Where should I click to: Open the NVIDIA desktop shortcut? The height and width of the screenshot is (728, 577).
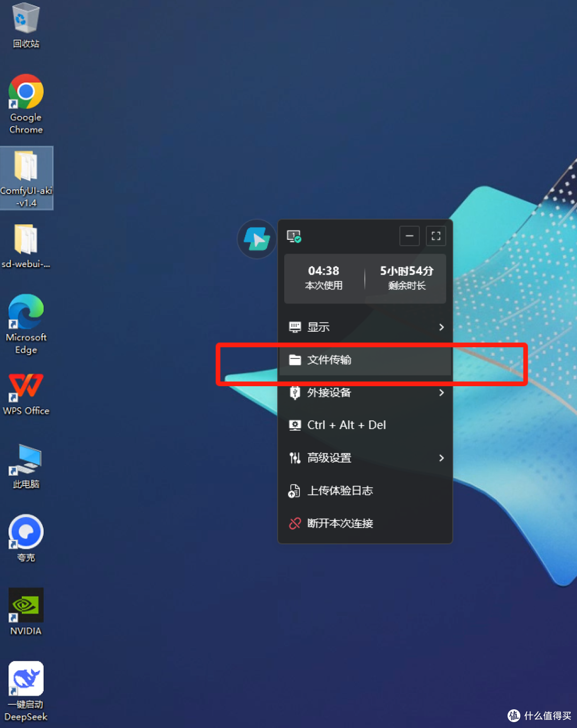26,612
